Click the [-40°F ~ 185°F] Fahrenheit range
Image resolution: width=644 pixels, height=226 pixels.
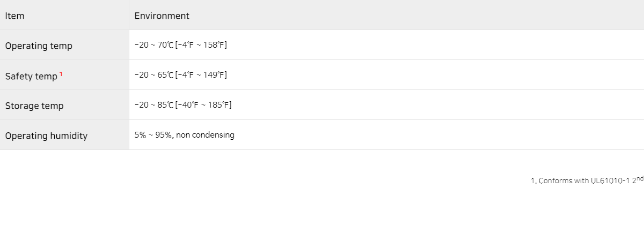tap(203, 105)
